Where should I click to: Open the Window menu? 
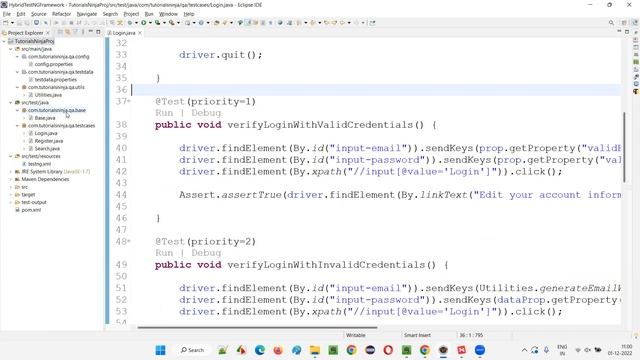point(168,14)
